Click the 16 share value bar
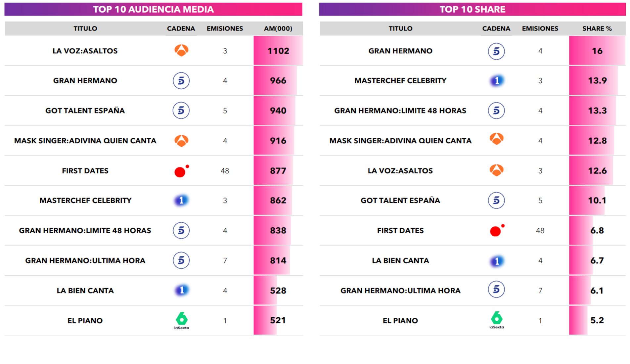 [x=597, y=51]
